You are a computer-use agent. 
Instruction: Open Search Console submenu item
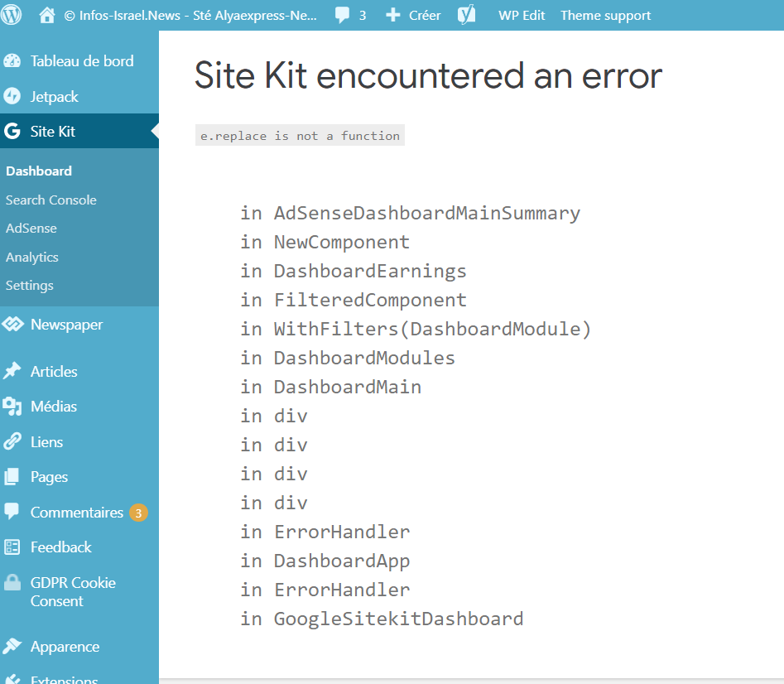point(51,200)
